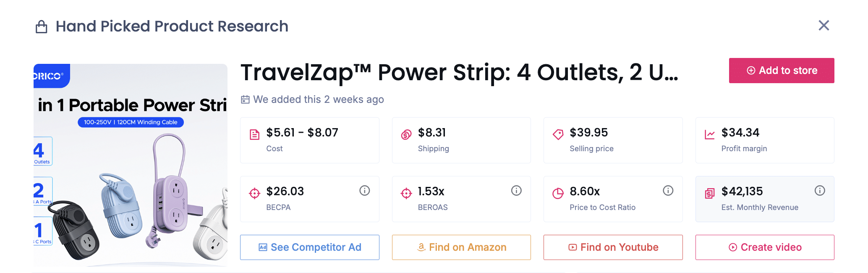Click the calendar icon beside added date
This screenshot has width=868, height=273.
coord(245,100)
